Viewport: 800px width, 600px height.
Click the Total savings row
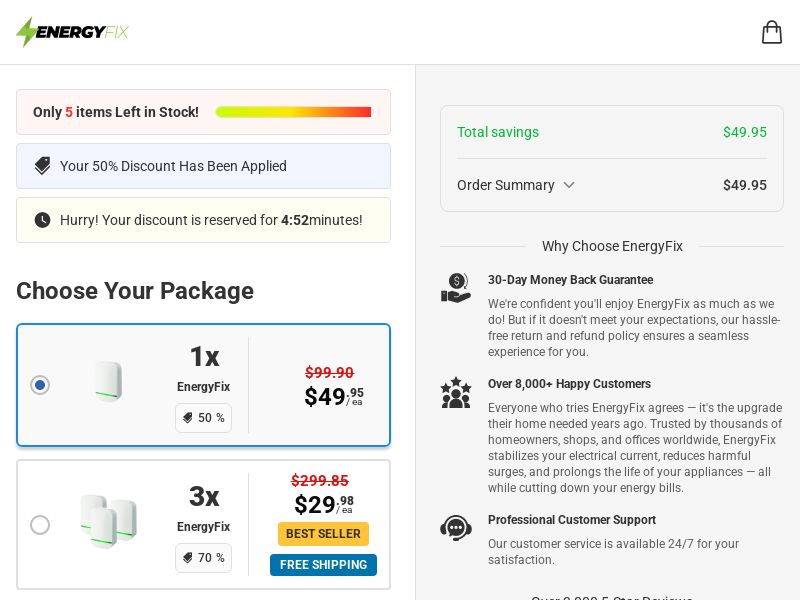click(612, 132)
